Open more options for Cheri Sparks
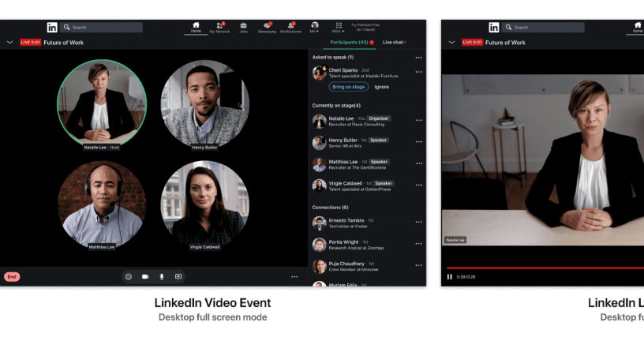 (x=418, y=72)
